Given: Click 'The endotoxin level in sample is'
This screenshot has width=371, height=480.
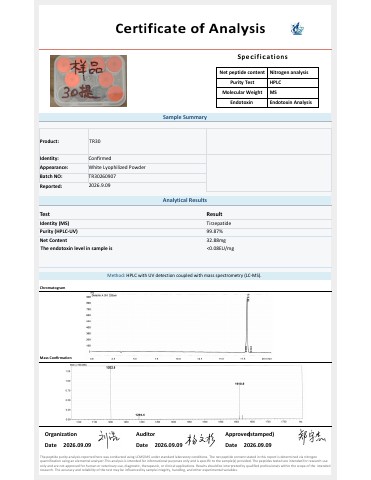Looking at the screenshot, I should point(76,248).
